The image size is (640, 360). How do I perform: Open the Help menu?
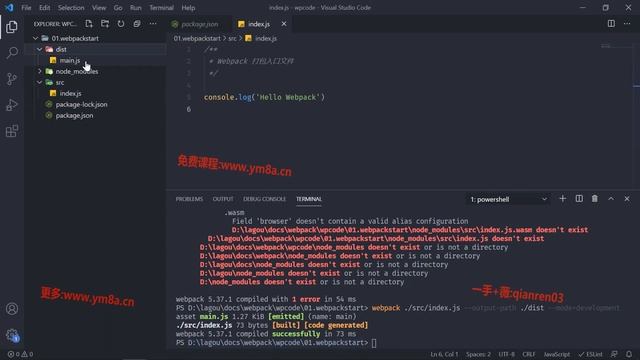188,7
